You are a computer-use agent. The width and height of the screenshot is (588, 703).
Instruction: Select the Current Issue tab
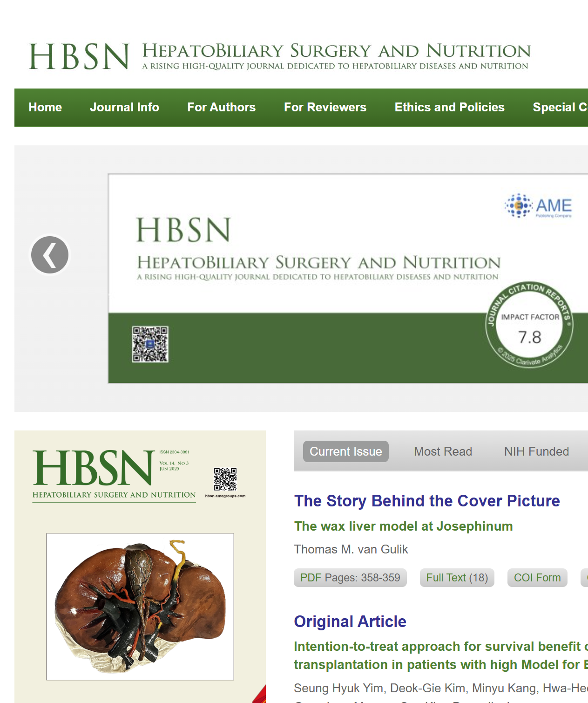pyautogui.click(x=346, y=451)
